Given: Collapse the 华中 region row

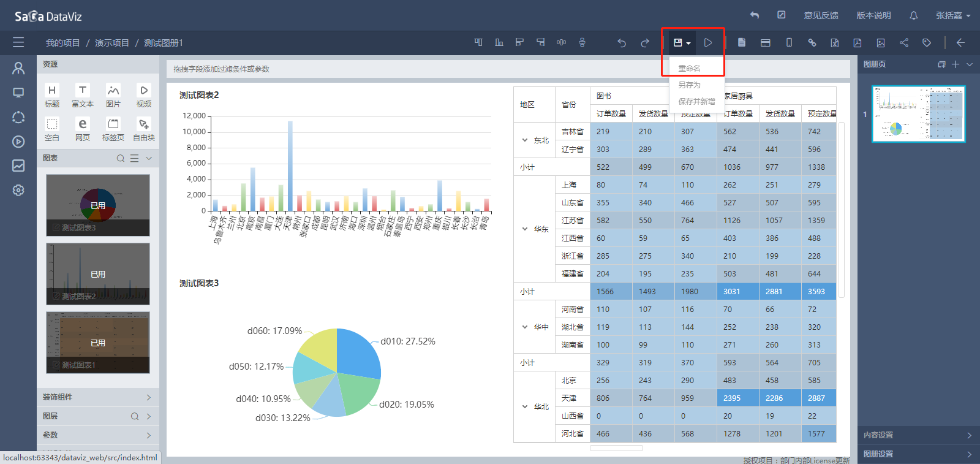Looking at the screenshot, I should coord(525,327).
